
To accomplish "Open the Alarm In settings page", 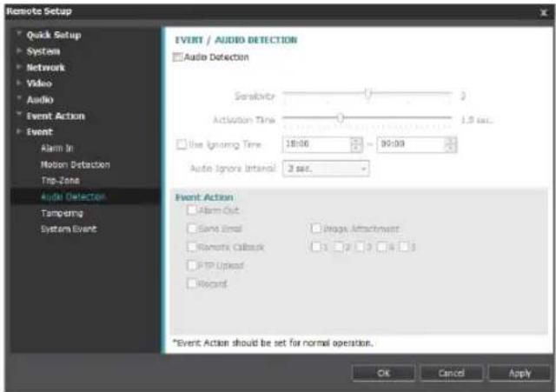I will click(x=57, y=149).
